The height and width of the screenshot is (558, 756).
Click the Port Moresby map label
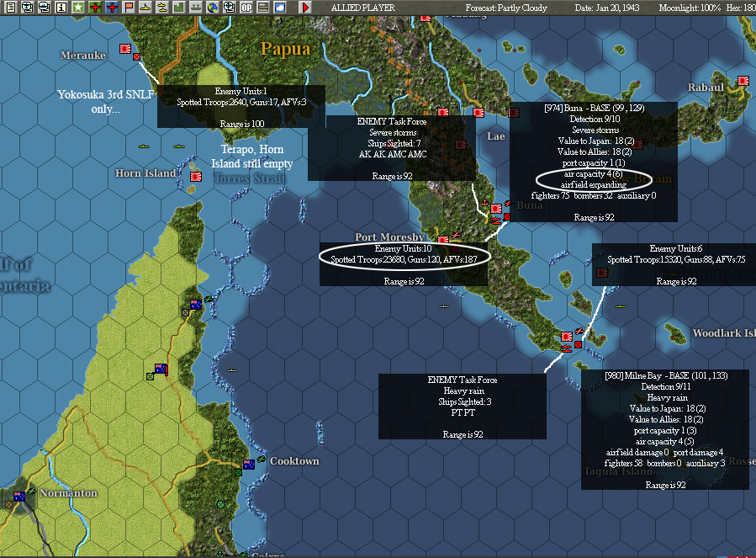click(x=389, y=237)
